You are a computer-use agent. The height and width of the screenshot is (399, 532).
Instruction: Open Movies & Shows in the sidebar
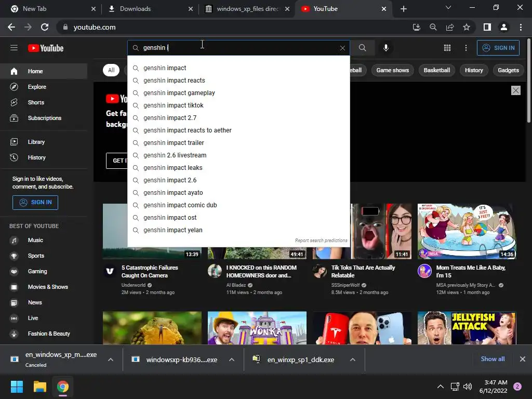tap(44, 287)
